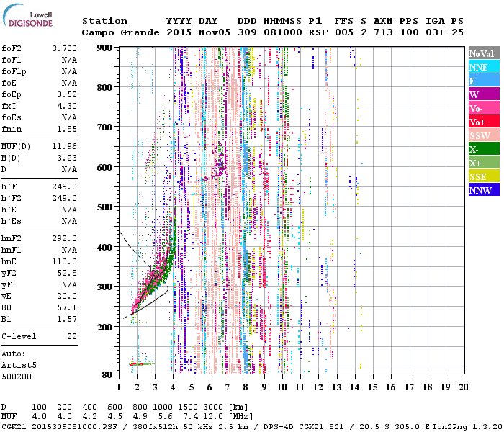Click the h`Es N/A value
The width and height of the screenshot is (504, 432).
coord(69,222)
